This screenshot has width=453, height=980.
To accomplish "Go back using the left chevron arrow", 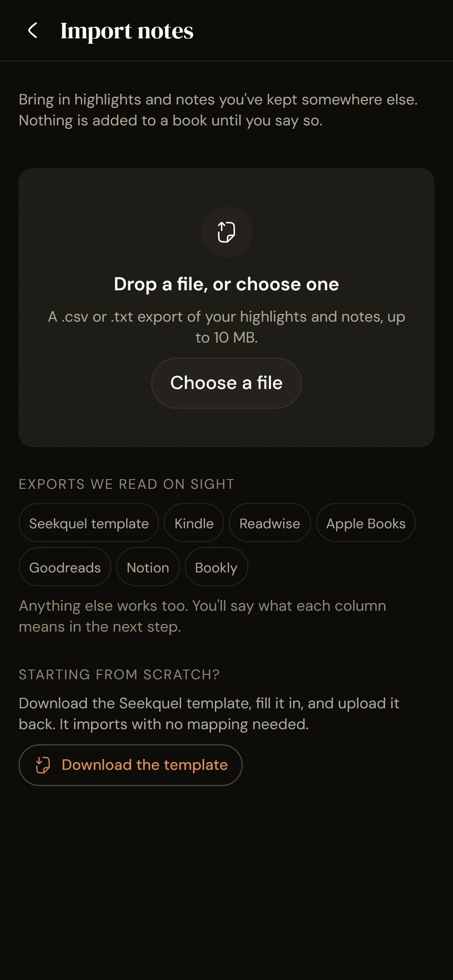I will (33, 30).
